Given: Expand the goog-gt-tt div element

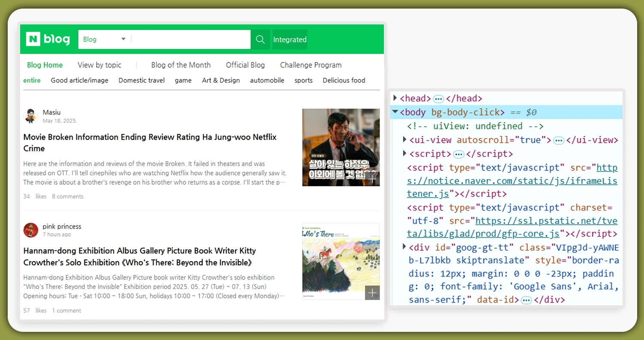Looking at the screenshot, I should pyautogui.click(x=404, y=247).
